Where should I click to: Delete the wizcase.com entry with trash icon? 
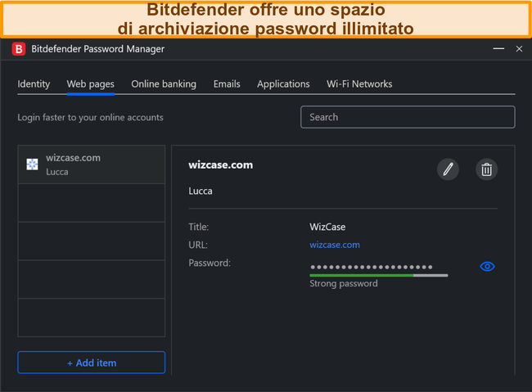click(486, 169)
